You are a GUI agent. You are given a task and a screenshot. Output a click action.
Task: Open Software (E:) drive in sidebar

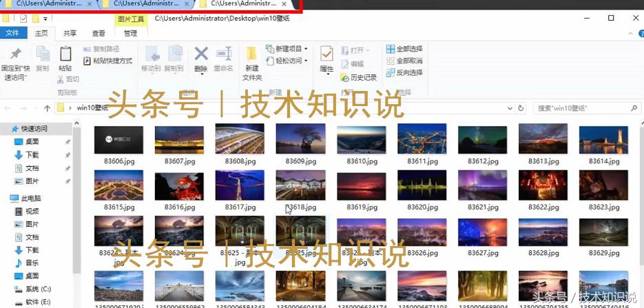32,302
